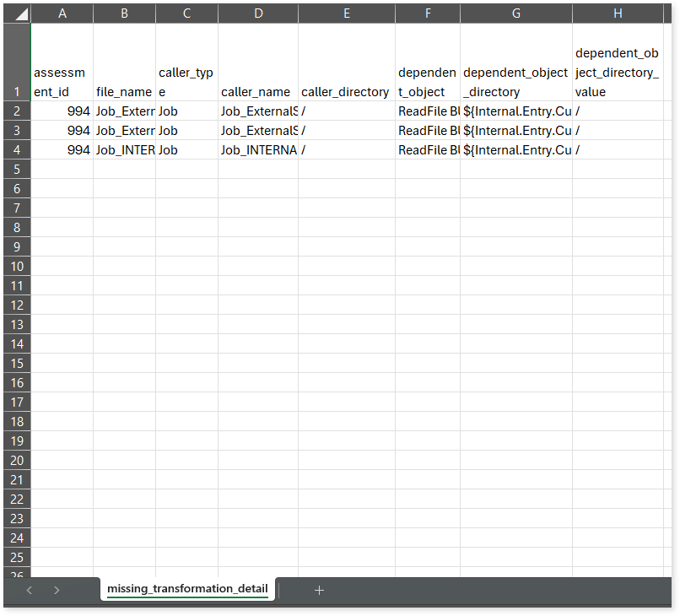Click the caller_directory header cell
This screenshot has width=680, height=616.
pos(346,91)
